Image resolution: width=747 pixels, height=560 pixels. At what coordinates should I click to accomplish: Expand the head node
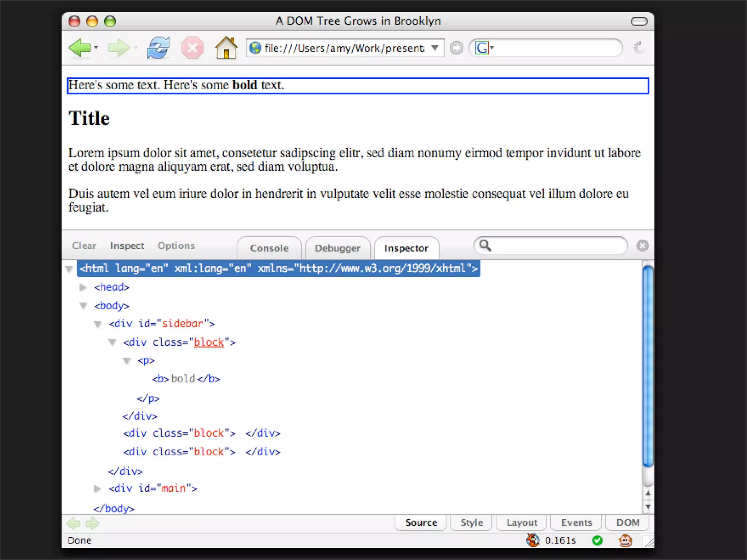(83, 287)
